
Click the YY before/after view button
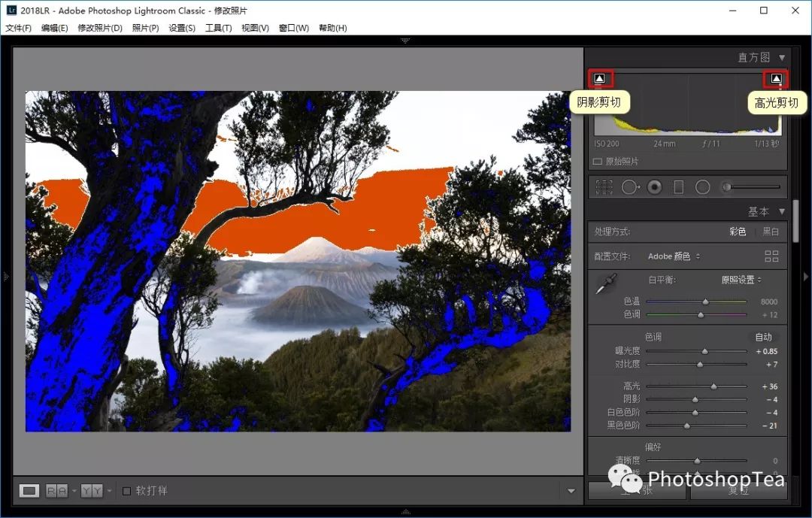(x=92, y=490)
